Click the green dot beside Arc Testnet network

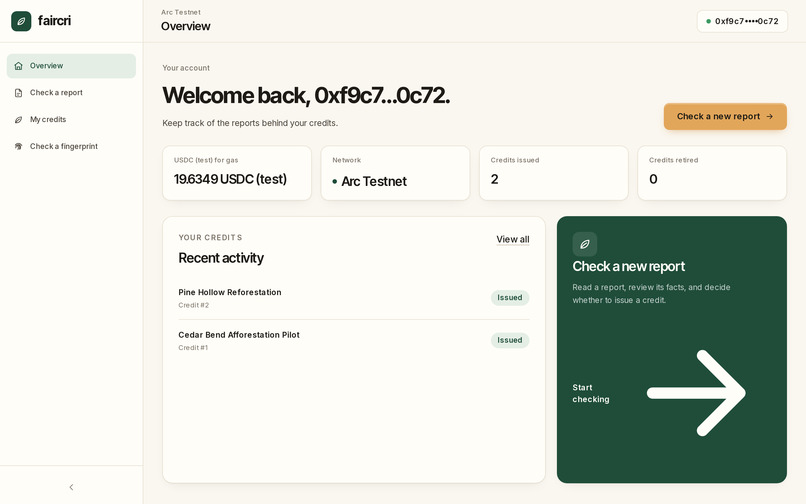[335, 182]
